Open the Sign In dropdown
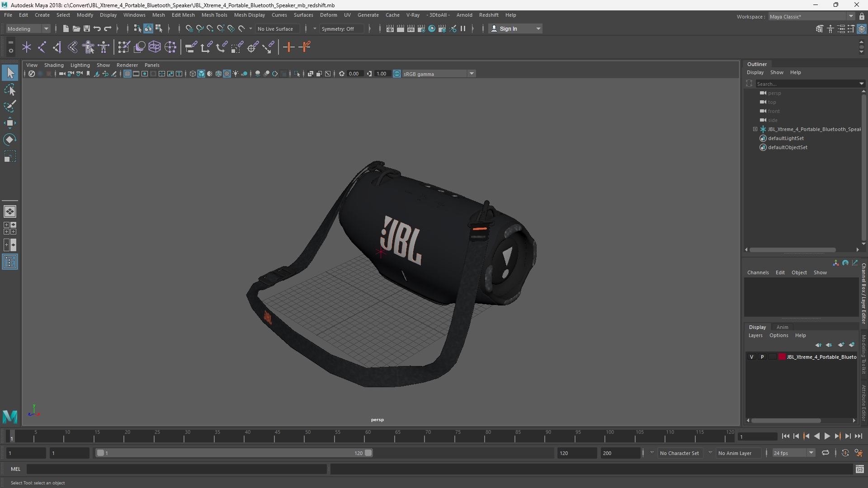Screen dimensions: 868x488 pyautogui.click(x=538, y=28)
